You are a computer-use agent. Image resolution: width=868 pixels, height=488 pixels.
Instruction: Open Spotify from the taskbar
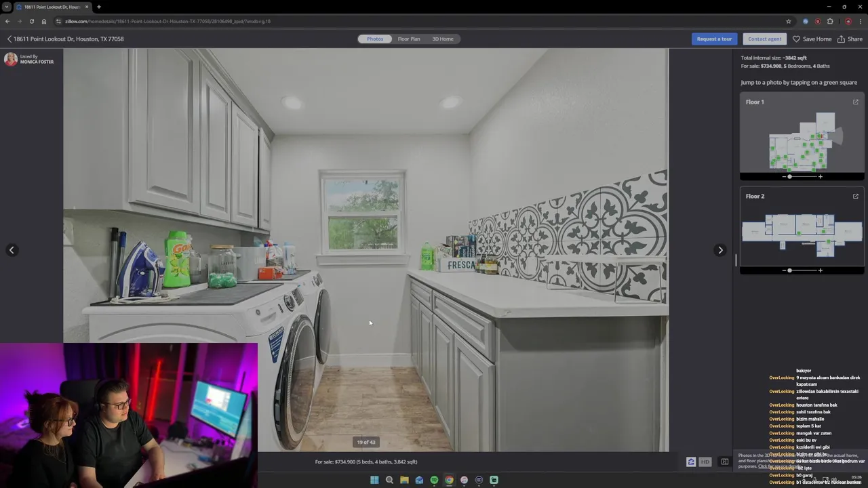[x=434, y=480]
